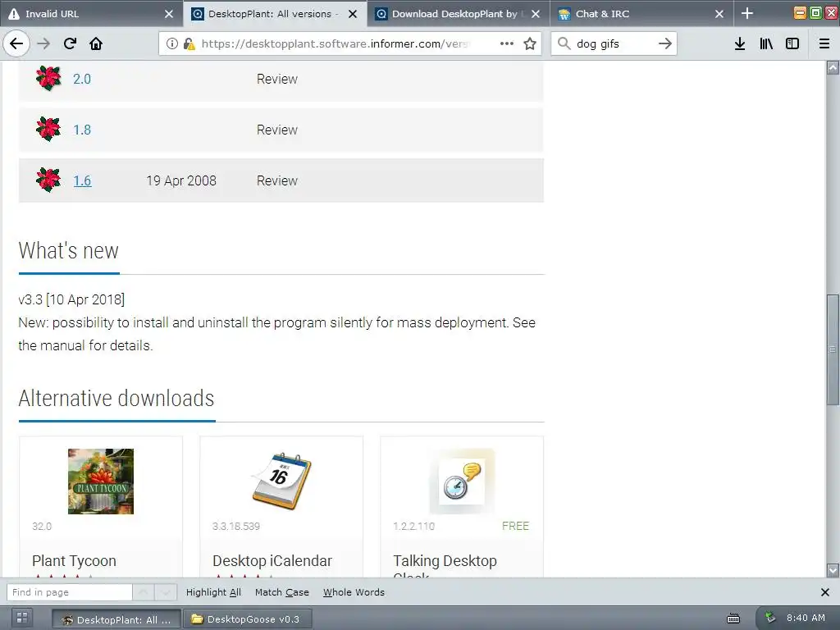The image size is (840, 630).
Task: Switch to DesktopPlant taskbar window button
Action: click(116, 619)
